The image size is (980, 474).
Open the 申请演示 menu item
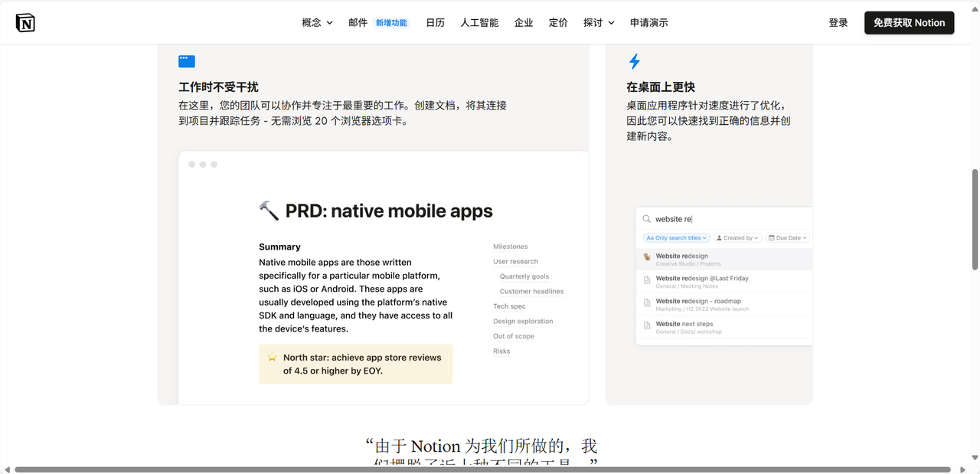(649, 23)
